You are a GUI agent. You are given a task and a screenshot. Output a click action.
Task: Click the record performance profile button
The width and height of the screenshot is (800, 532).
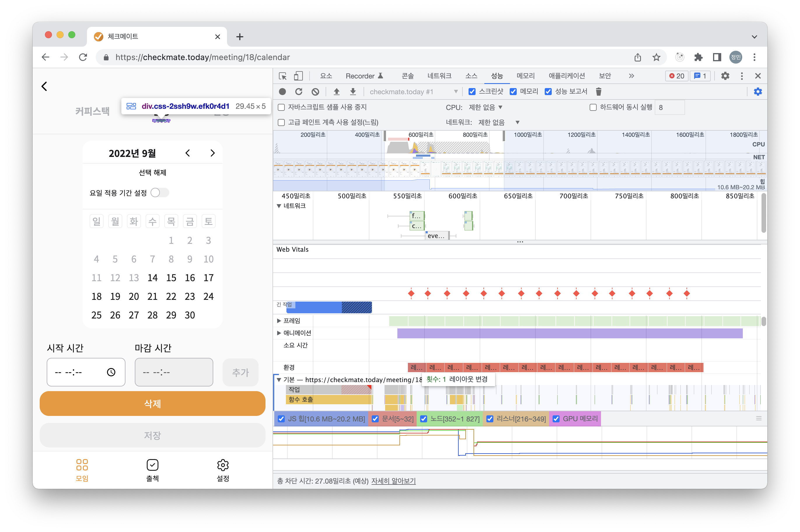[x=282, y=92]
